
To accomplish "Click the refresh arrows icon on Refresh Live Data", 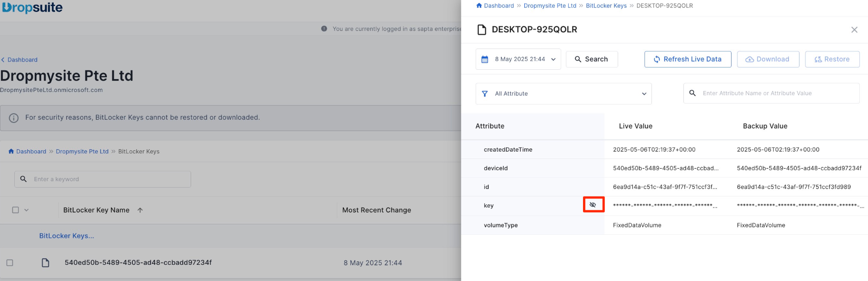I will (657, 59).
